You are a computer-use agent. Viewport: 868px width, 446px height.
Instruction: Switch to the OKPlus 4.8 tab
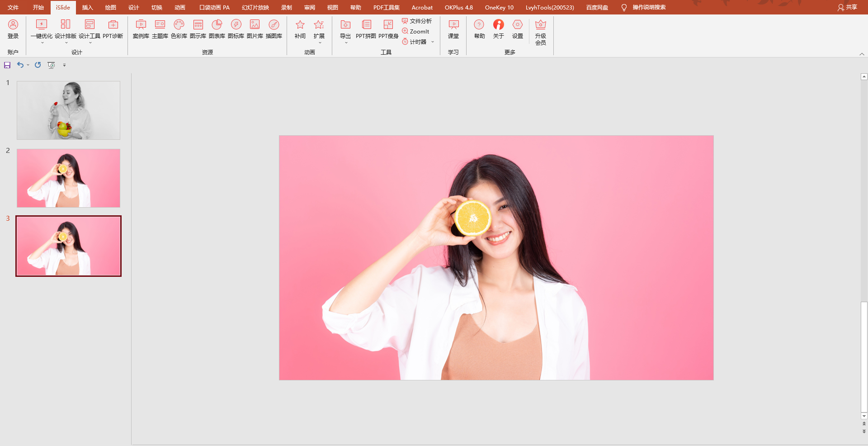click(459, 7)
